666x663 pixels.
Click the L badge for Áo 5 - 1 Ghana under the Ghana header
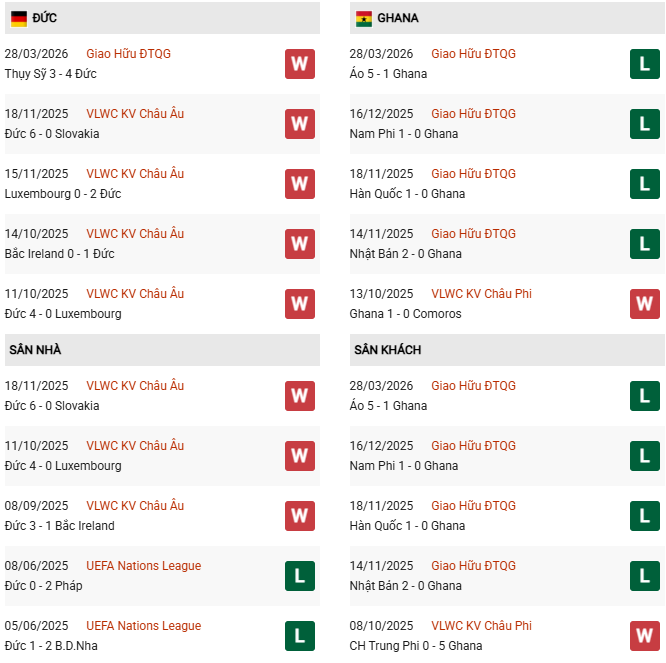[x=645, y=64]
